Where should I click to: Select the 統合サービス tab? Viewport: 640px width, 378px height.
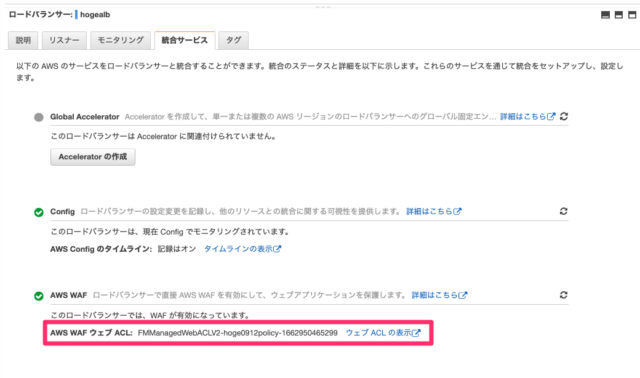184,40
